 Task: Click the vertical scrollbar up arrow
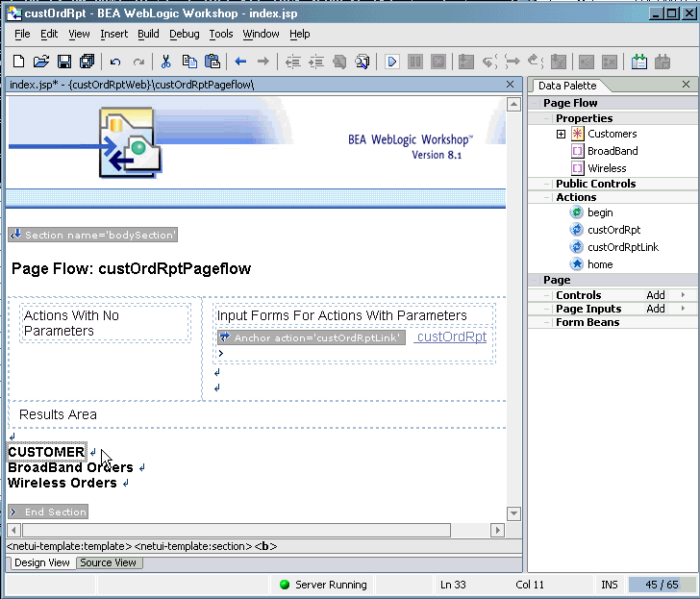pos(513,105)
